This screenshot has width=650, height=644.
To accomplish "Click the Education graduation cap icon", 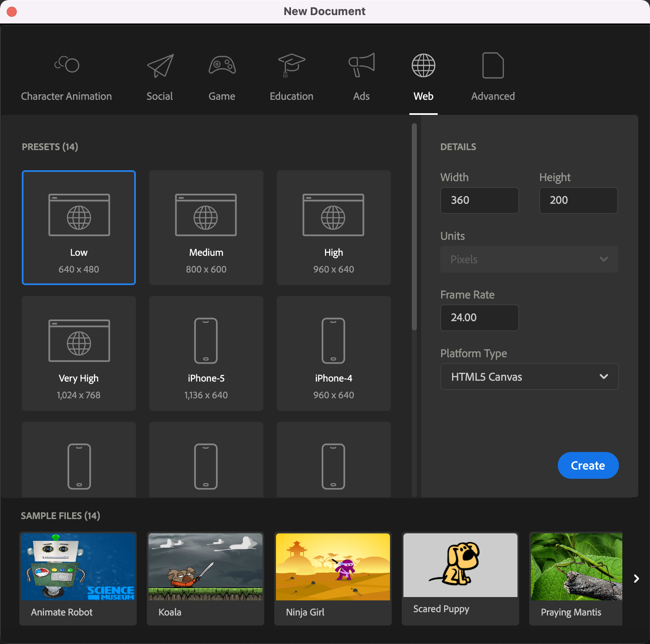I will point(292,65).
